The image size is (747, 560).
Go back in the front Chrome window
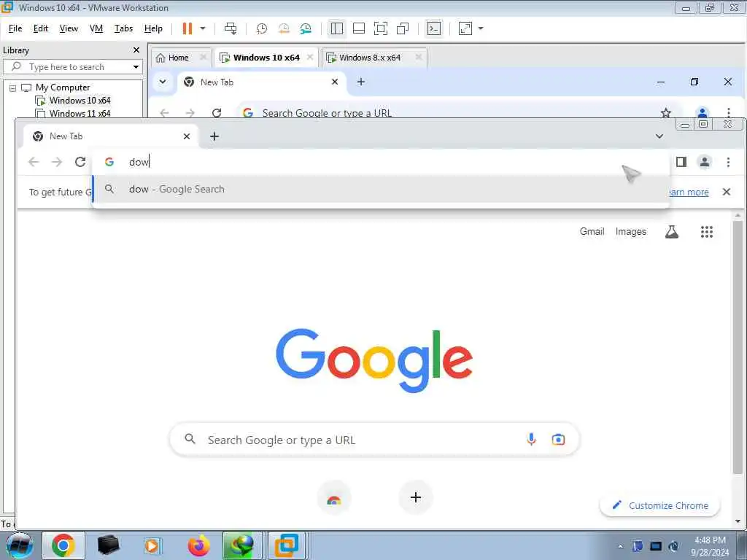[34, 162]
